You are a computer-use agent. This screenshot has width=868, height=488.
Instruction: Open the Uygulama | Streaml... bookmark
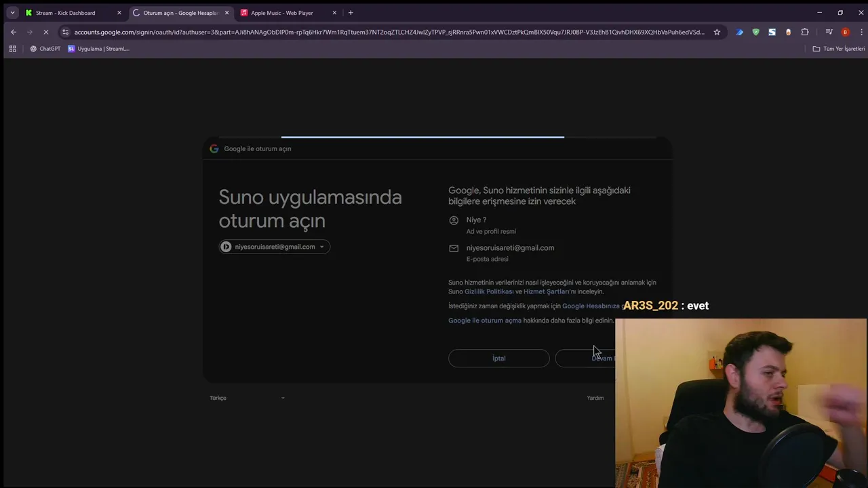pyautogui.click(x=98, y=49)
